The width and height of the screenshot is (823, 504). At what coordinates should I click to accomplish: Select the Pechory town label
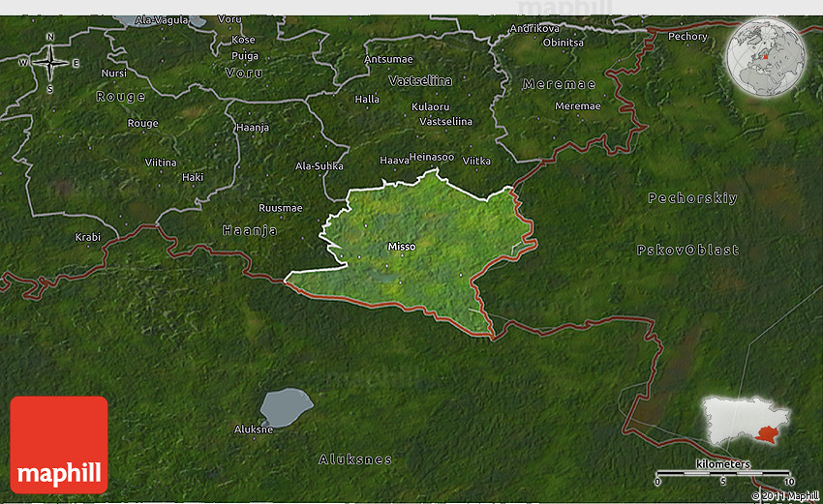[687, 37]
